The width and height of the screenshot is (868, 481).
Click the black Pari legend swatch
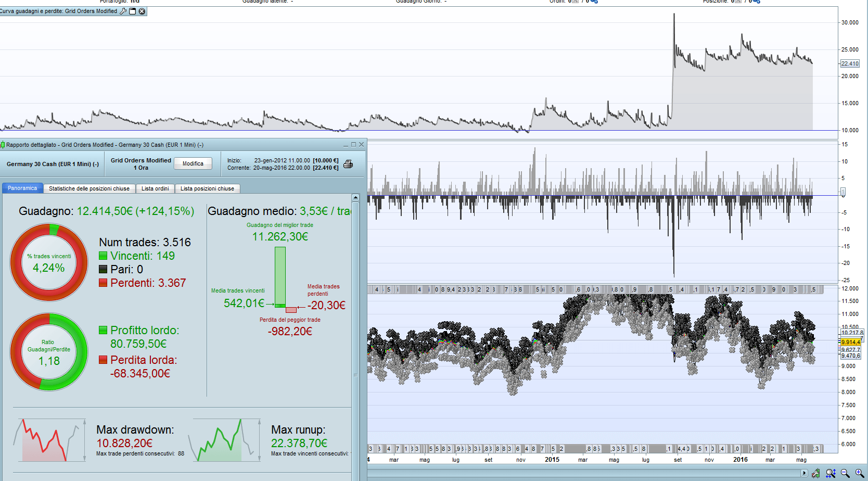click(x=103, y=269)
